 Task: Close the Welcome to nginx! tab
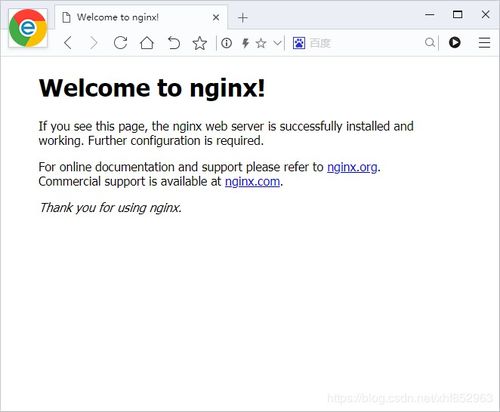point(216,17)
